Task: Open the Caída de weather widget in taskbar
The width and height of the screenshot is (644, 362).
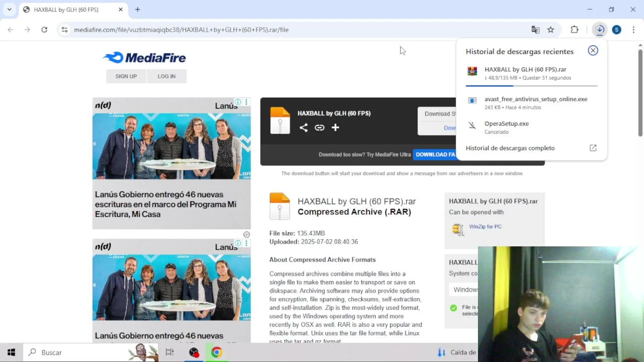Action: point(457,352)
